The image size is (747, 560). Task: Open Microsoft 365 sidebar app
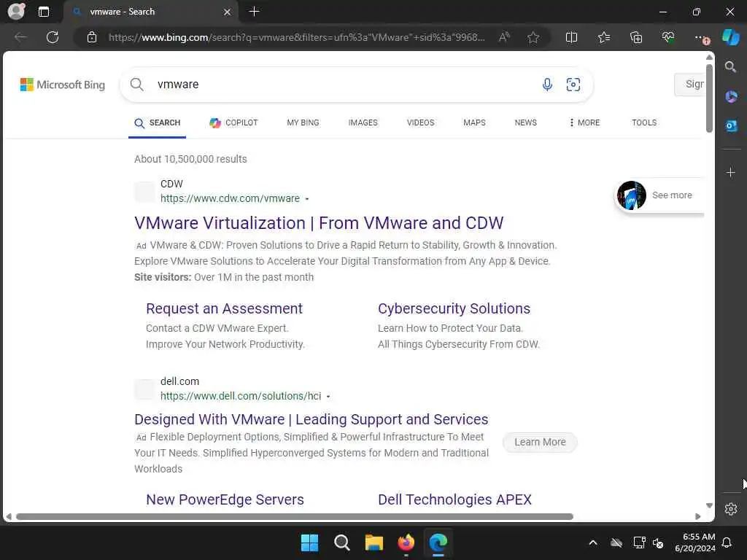pyautogui.click(x=731, y=97)
